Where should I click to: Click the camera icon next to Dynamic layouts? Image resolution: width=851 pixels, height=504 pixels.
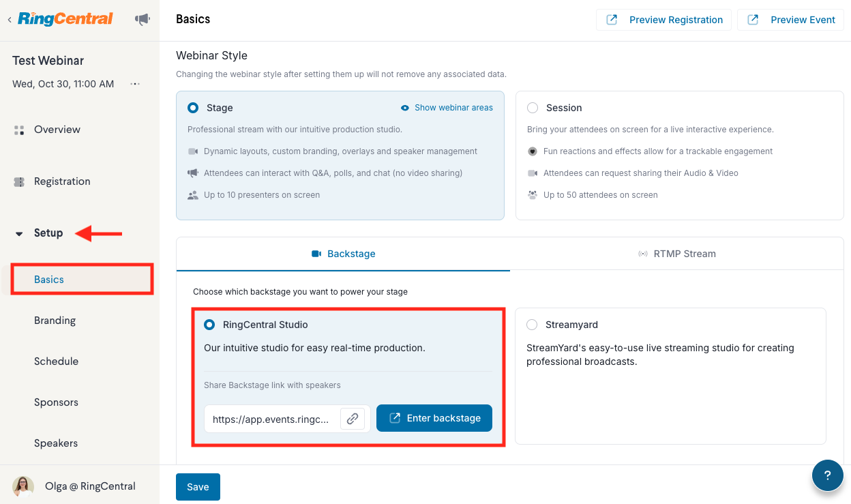(x=193, y=151)
